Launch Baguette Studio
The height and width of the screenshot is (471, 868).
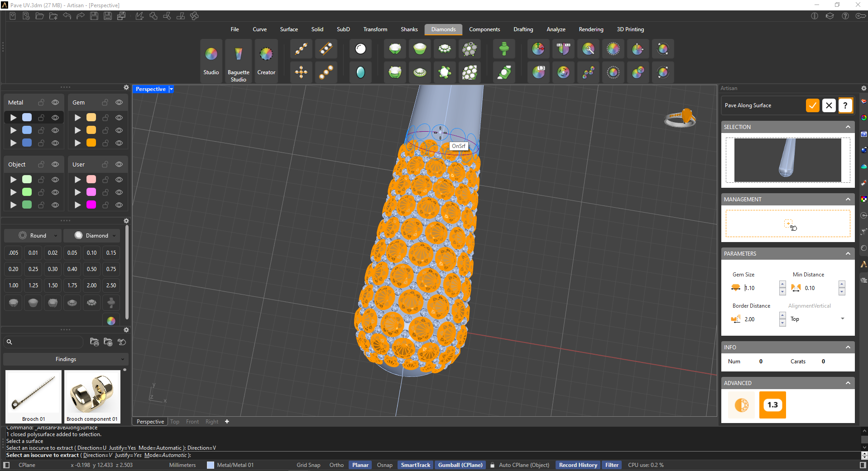[238, 61]
